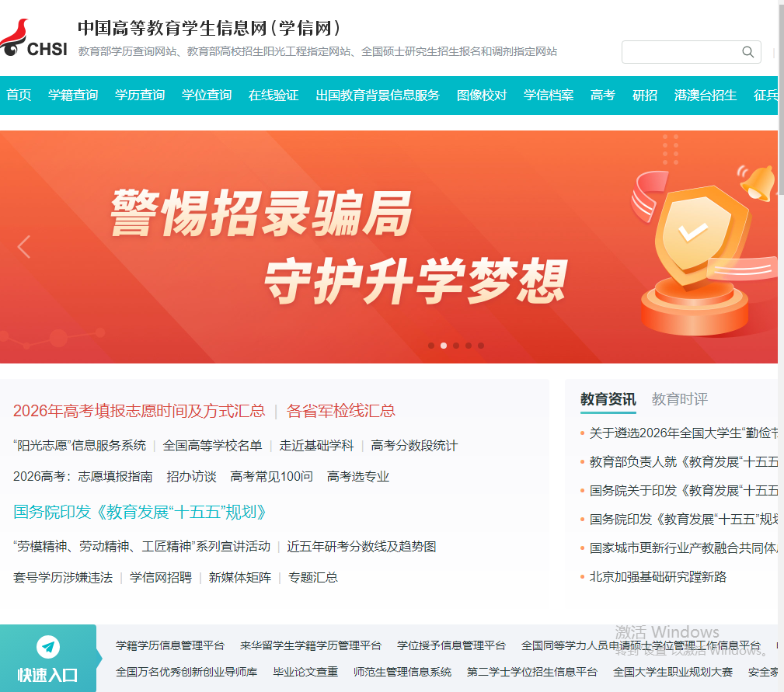Image resolution: width=784 pixels, height=692 pixels.
Task: Open 出国教育背景信息服务 navigation item
Action: [x=378, y=95]
